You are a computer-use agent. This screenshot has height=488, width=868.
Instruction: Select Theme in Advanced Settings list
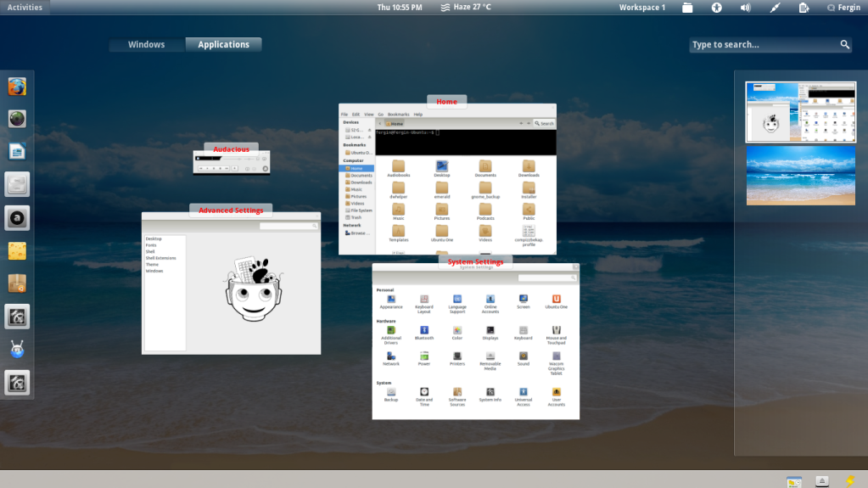pyautogui.click(x=152, y=265)
